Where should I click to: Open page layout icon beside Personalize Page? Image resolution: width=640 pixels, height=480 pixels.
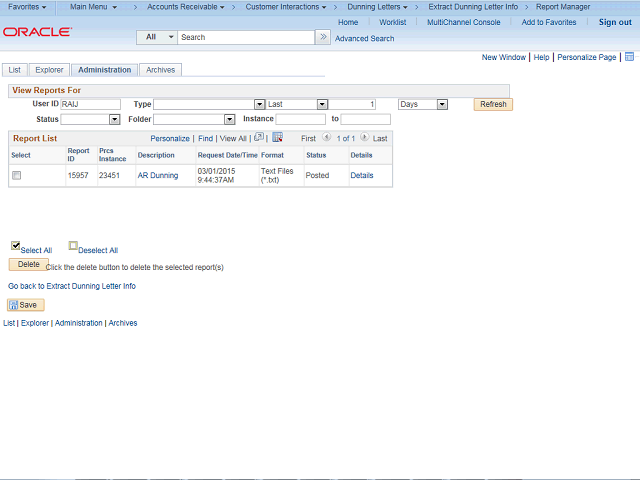pos(629,57)
